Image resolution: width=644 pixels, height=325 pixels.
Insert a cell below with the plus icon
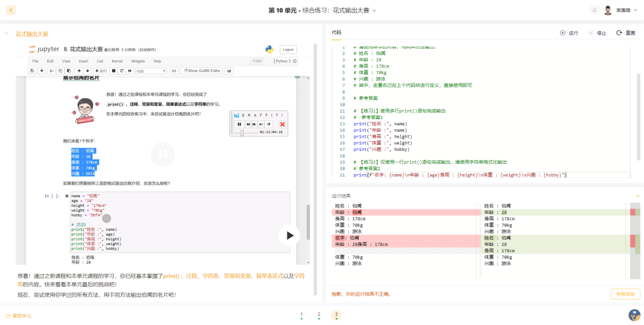pyautogui.click(x=42, y=71)
